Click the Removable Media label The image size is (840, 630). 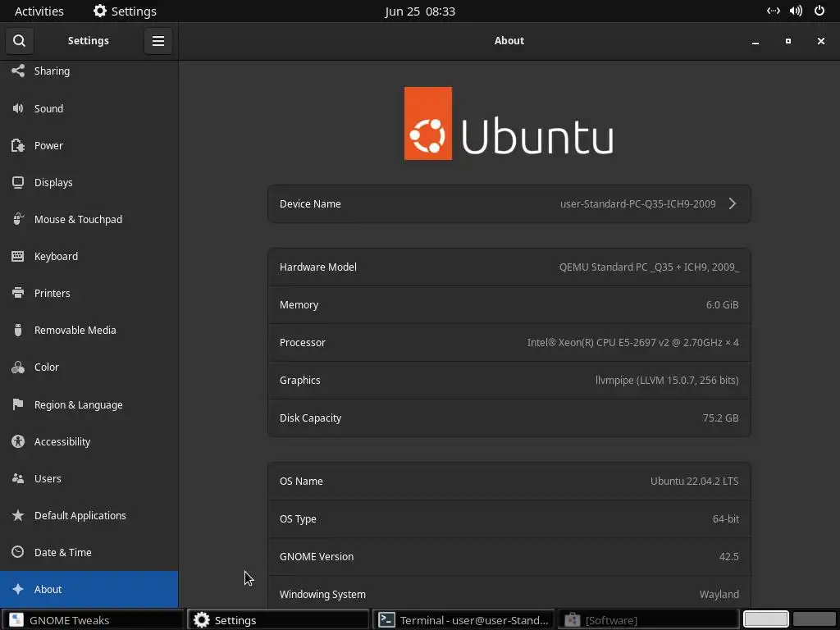tap(75, 330)
